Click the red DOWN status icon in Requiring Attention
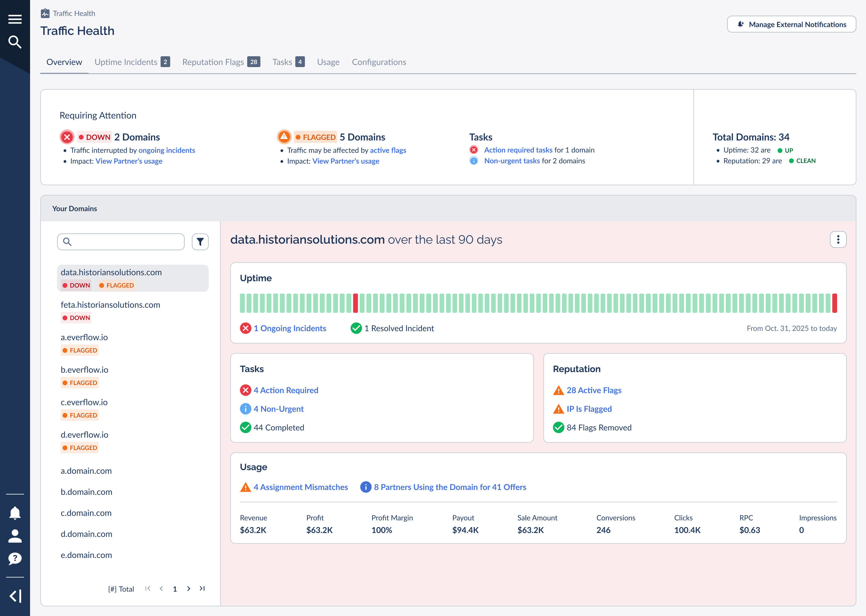 click(x=67, y=137)
